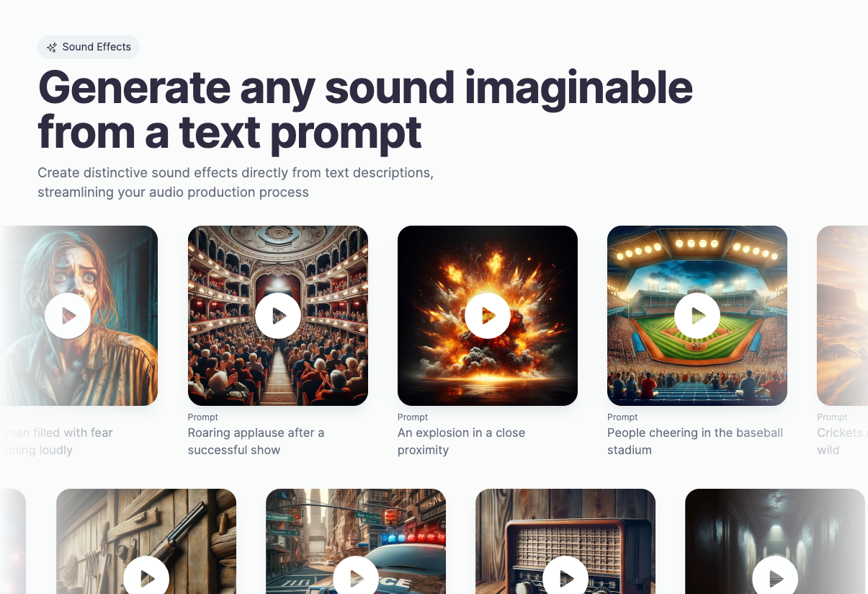This screenshot has height=594, width=868.
Task: Click 'People cheering in the baseball stadium' text
Action: (x=695, y=441)
